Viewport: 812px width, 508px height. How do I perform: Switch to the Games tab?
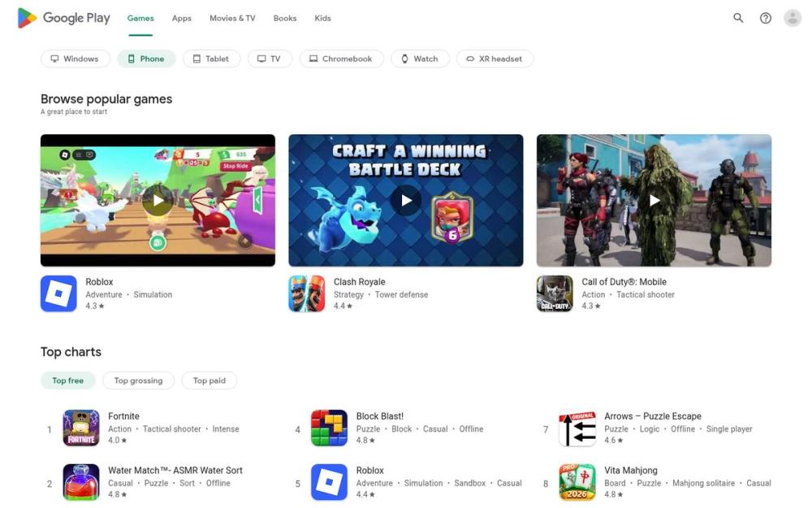[140, 18]
